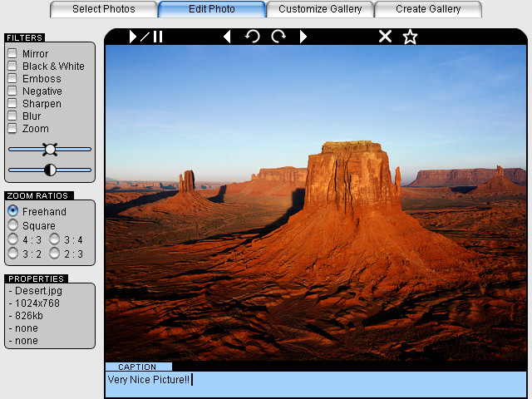Pick the 2 : 3 zoom ratio
The height and width of the screenshot is (399, 532).
pos(54,254)
